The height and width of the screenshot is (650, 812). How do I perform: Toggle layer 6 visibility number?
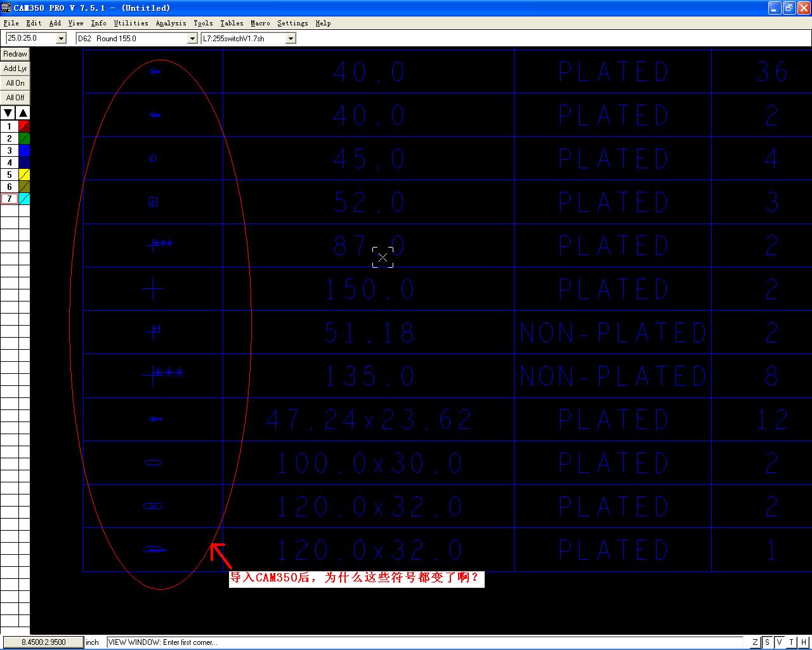click(10, 187)
